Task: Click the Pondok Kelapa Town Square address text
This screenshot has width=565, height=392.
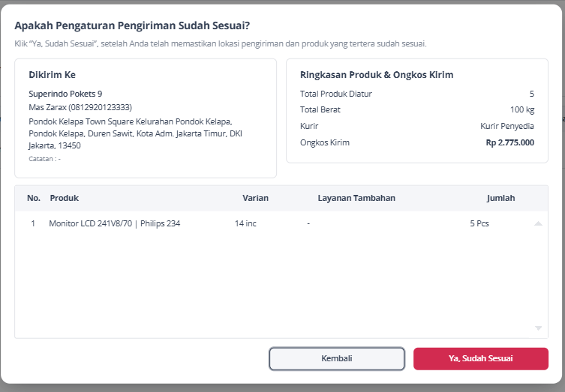Action: tap(136, 133)
